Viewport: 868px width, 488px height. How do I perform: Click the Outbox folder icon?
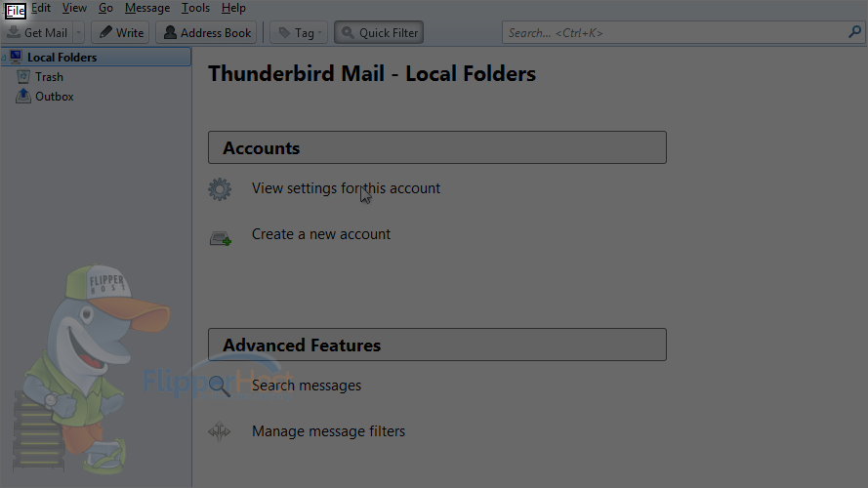(23, 96)
